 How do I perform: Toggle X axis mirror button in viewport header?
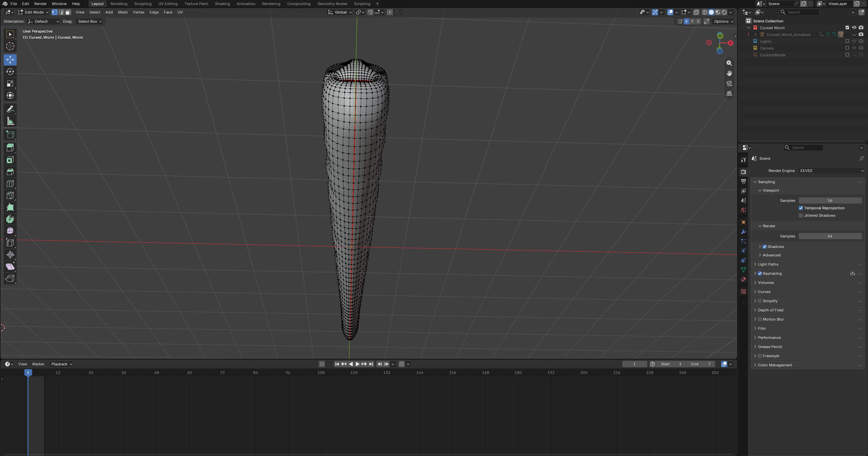click(686, 21)
